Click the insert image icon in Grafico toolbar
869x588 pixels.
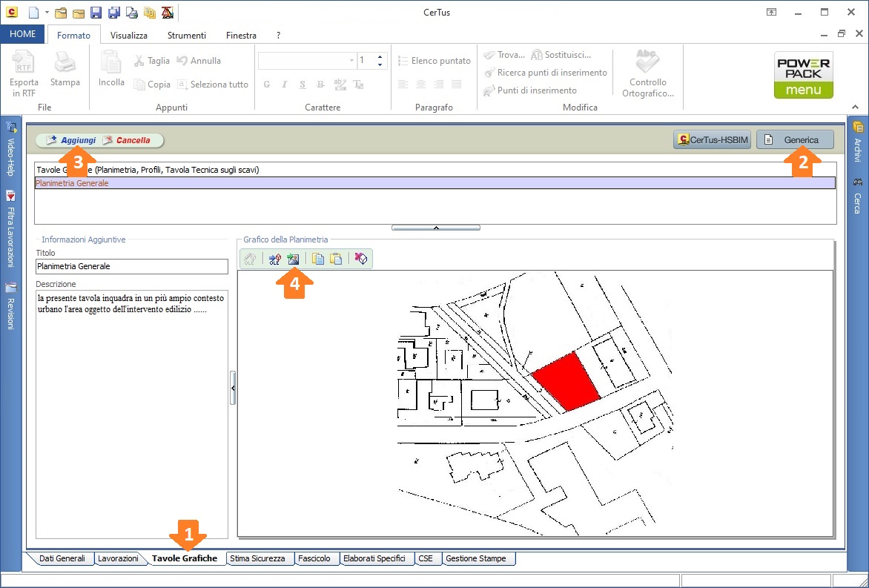(x=293, y=259)
